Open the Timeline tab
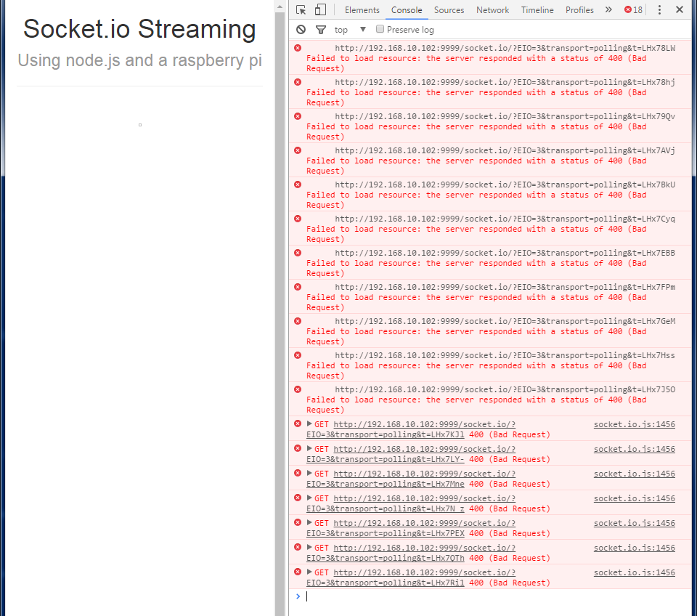697x616 pixels. pyautogui.click(x=537, y=9)
